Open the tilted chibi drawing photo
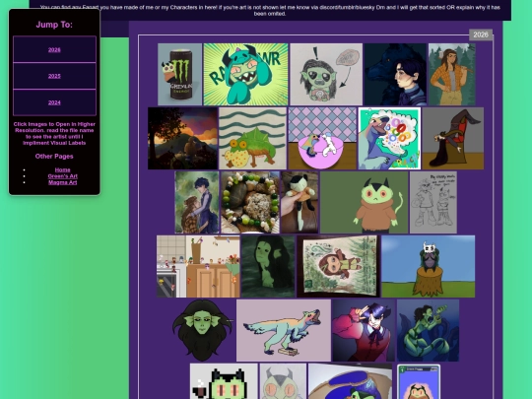Viewport: 532px width, 399px height. click(338, 266)
